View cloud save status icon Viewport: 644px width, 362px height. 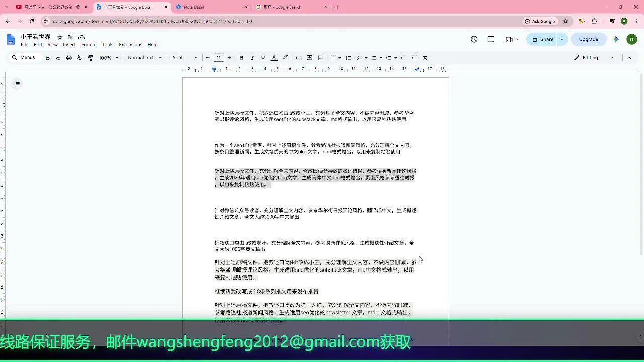(x=82, y=37)
